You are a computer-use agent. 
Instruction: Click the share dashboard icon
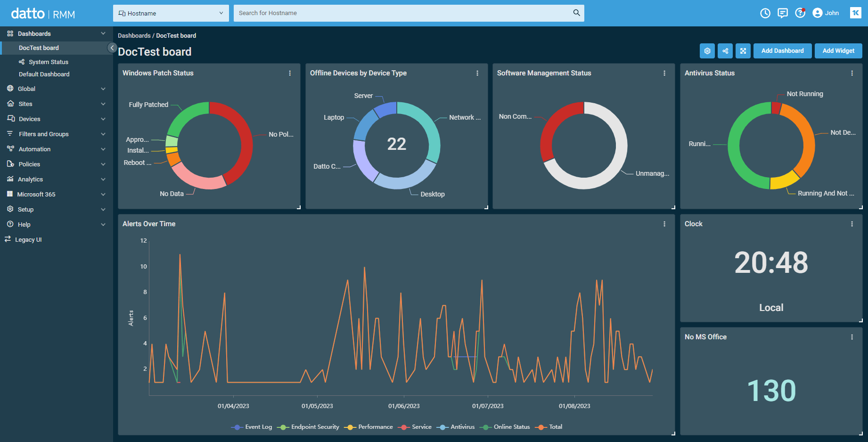[x=725, y=50]
